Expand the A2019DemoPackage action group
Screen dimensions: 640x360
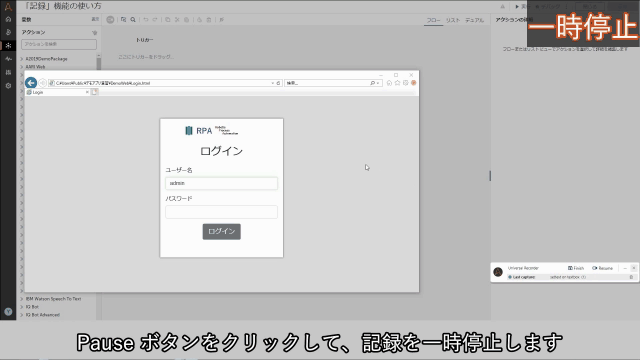(x=22, y=59)
